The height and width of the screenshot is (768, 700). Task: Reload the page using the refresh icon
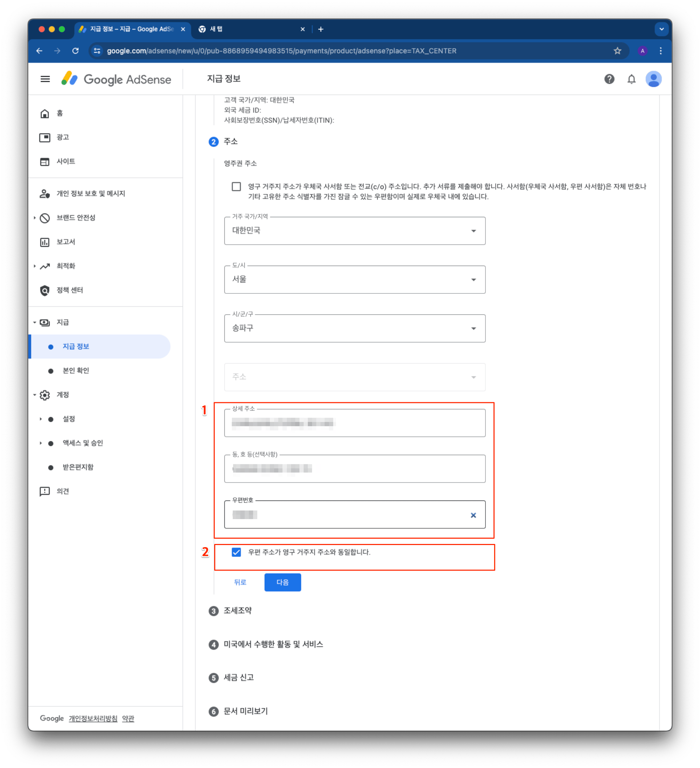(75, 51)
